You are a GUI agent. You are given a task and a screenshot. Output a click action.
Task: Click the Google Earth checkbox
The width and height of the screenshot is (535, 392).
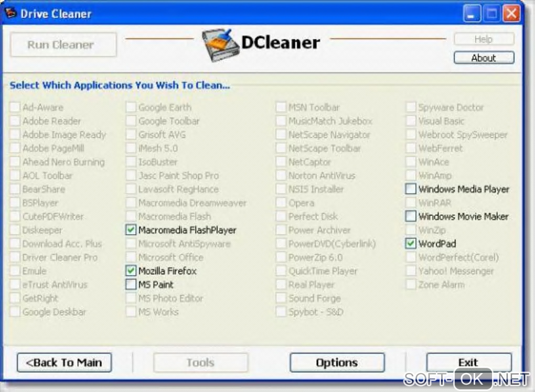tap(131, 107)
